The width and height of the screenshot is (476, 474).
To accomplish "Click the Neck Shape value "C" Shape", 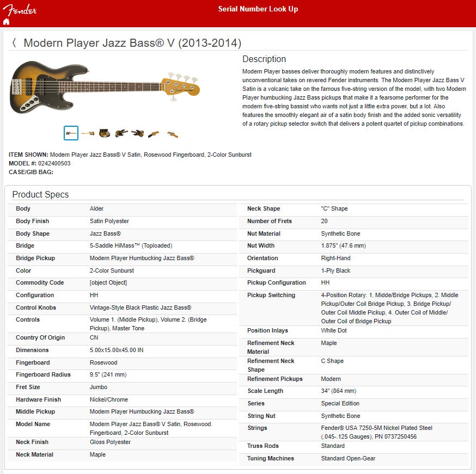I will [x=334, y=208].
